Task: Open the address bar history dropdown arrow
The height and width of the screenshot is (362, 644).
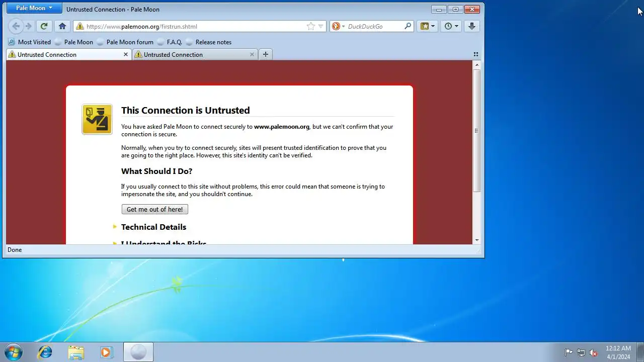Action: pyautogui.click(x=320, y=26)
